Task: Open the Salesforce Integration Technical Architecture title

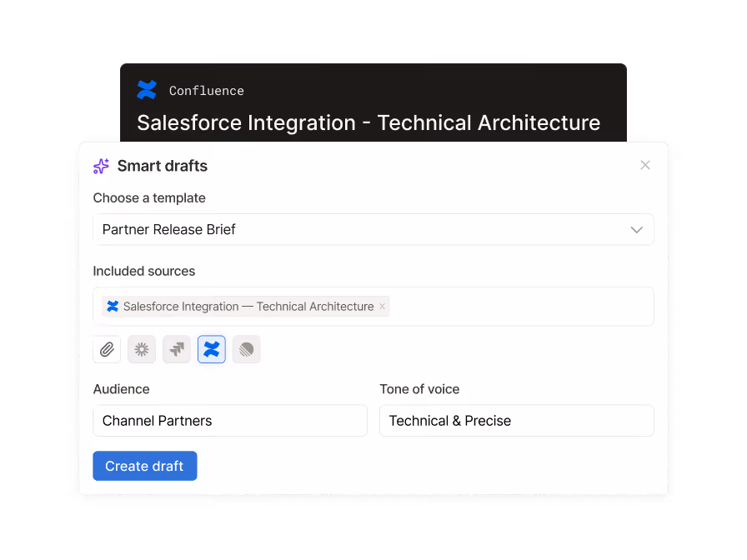Action: [368, 122]
